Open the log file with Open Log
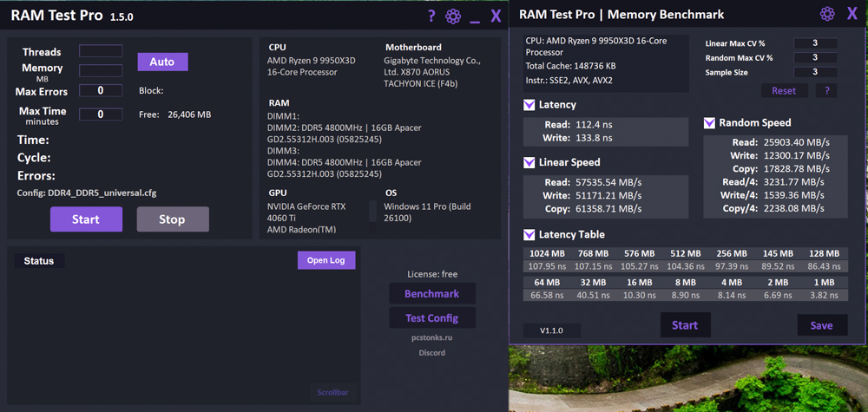The width and height of the screenshot is (868, 412). point(326,260)
